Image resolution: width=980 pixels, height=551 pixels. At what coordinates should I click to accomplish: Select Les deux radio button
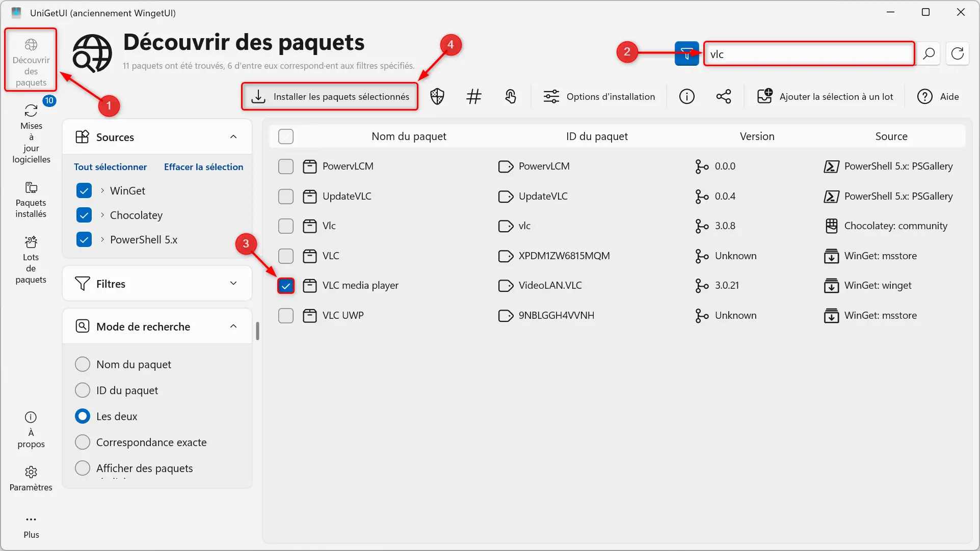83,416
